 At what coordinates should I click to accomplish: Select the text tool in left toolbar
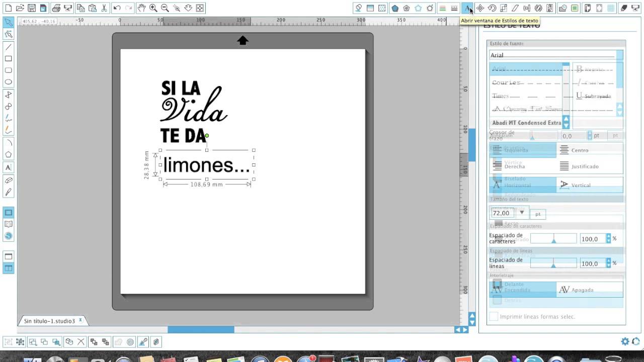click(x=9, y=167)
